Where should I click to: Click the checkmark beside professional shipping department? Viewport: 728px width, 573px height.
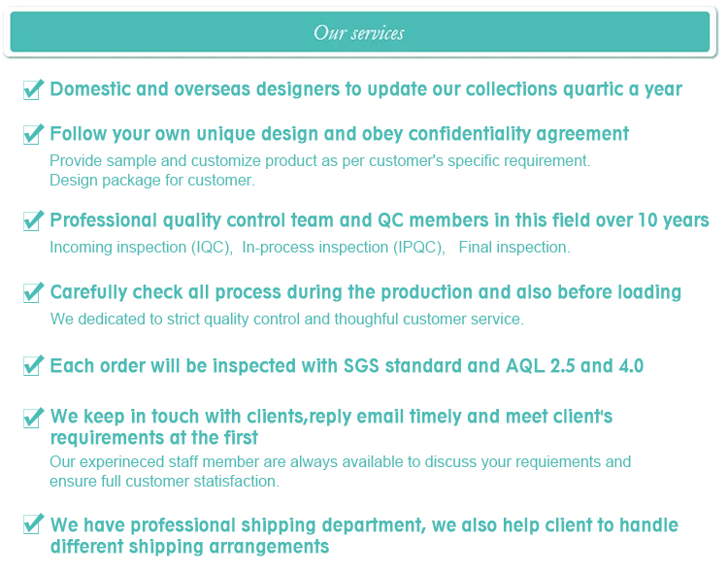(33, 523)
